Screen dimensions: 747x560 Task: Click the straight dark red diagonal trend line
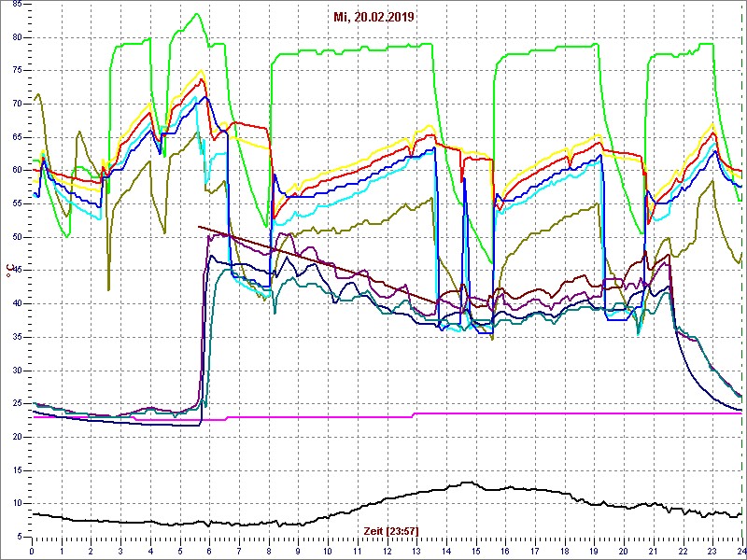pyautogui.click(x=317, y=264)
